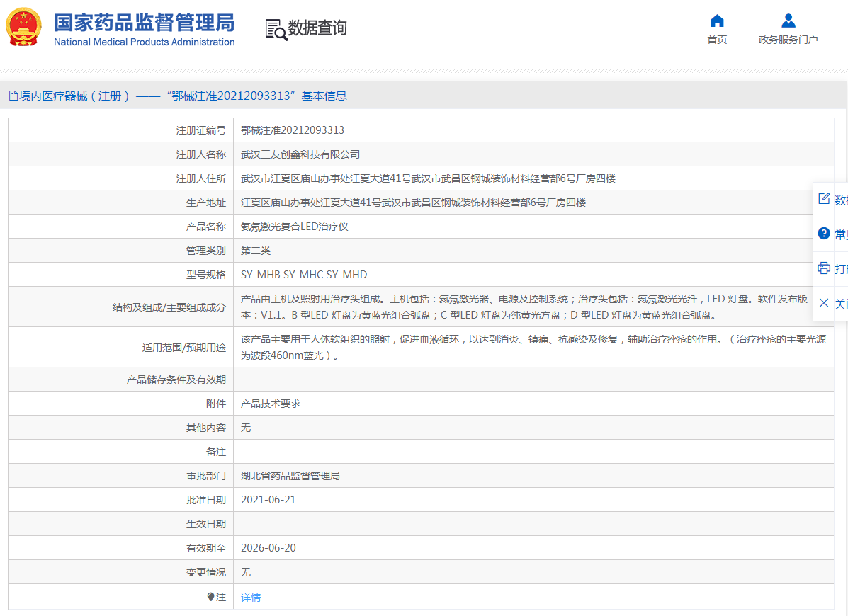Click 政务服务门户 label
Screen dimensions: 848x616
pyautogui.click(x=788, y=40)
